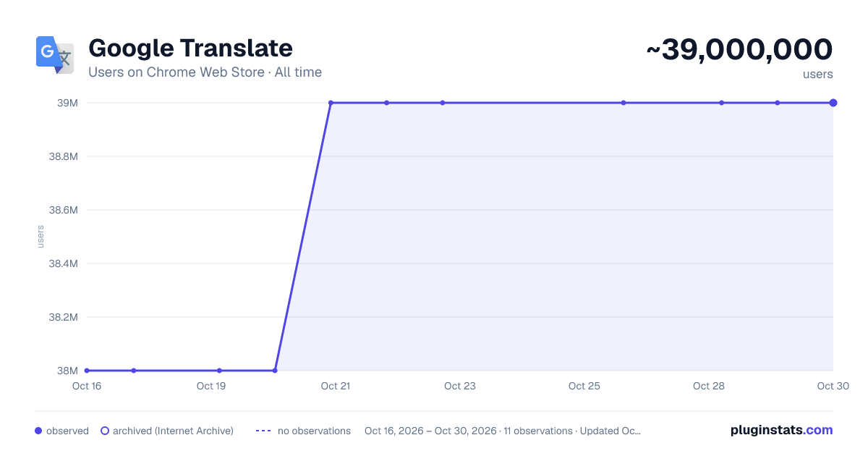
Task: Click the Oct 19 x-axis label
Action: pyautogui.click(x=211, y=386)
